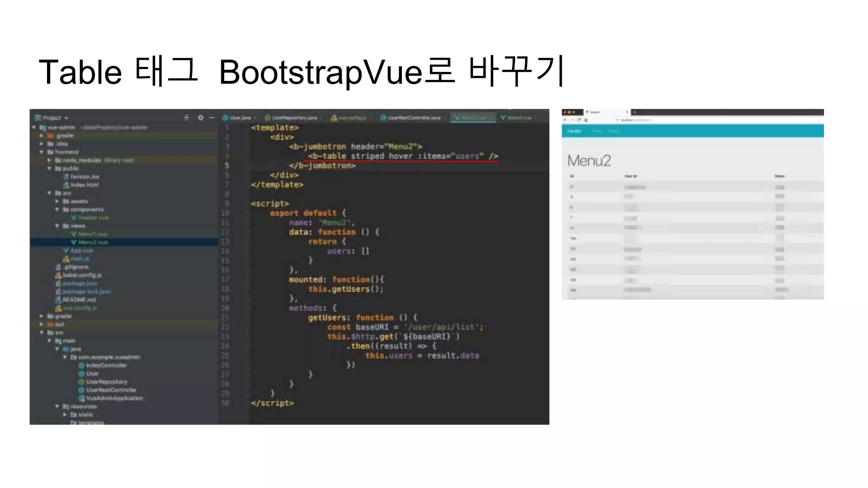Collapse the frontend folder
Viewport: 868px width, 488px height.
tap(42, 152)
